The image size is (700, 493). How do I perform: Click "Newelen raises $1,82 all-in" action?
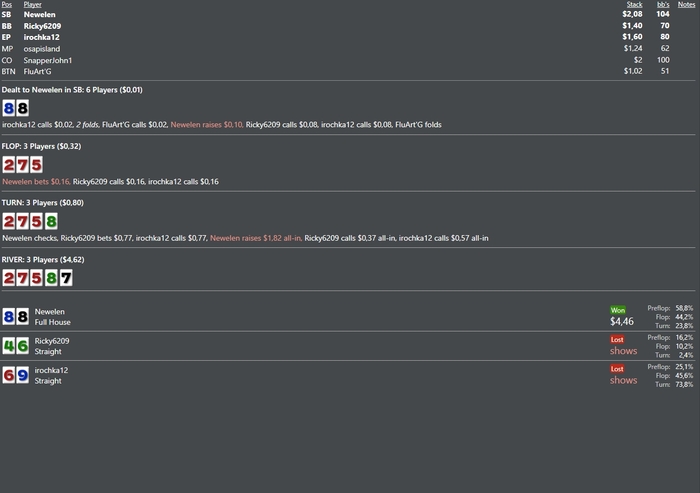coord(255,238)
